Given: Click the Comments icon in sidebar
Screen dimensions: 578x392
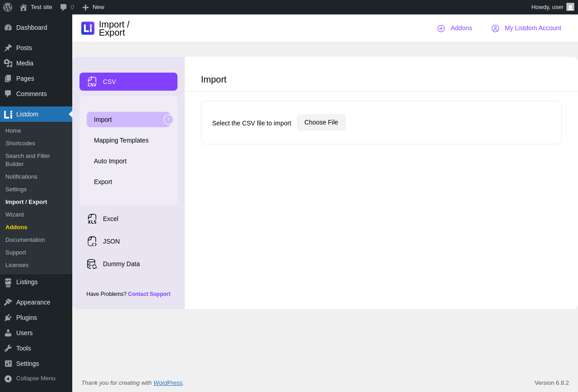Looking at the screenshot, I should 8,94.
